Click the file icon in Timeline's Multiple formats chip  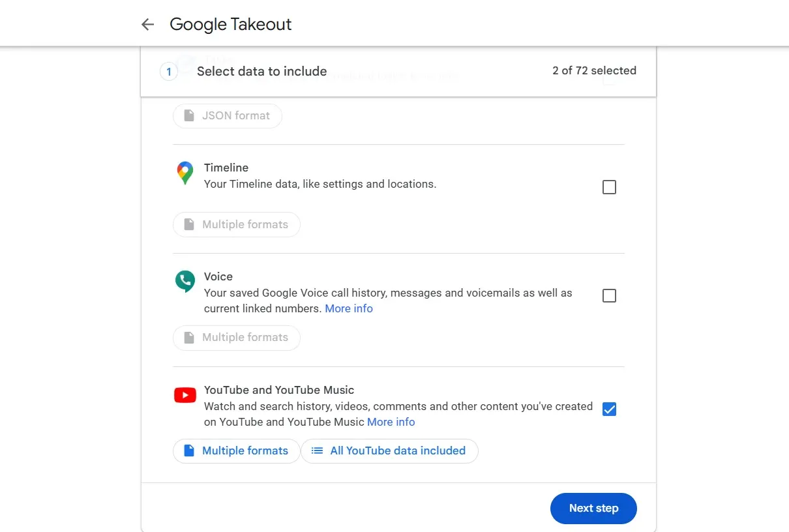188,224
